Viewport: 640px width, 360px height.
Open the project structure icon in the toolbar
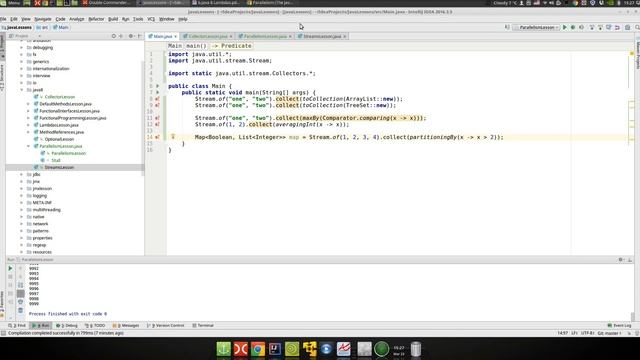(627, 27)
